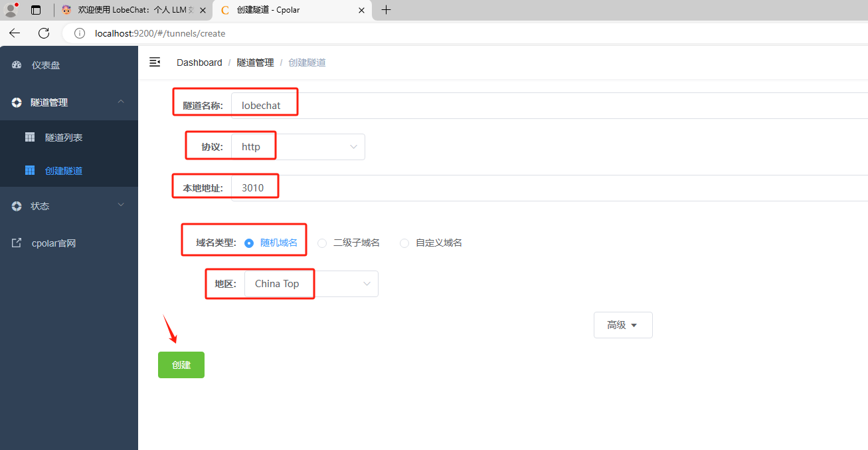
Task: Click the browser profile avatar icon
Action: coord(11,9)
